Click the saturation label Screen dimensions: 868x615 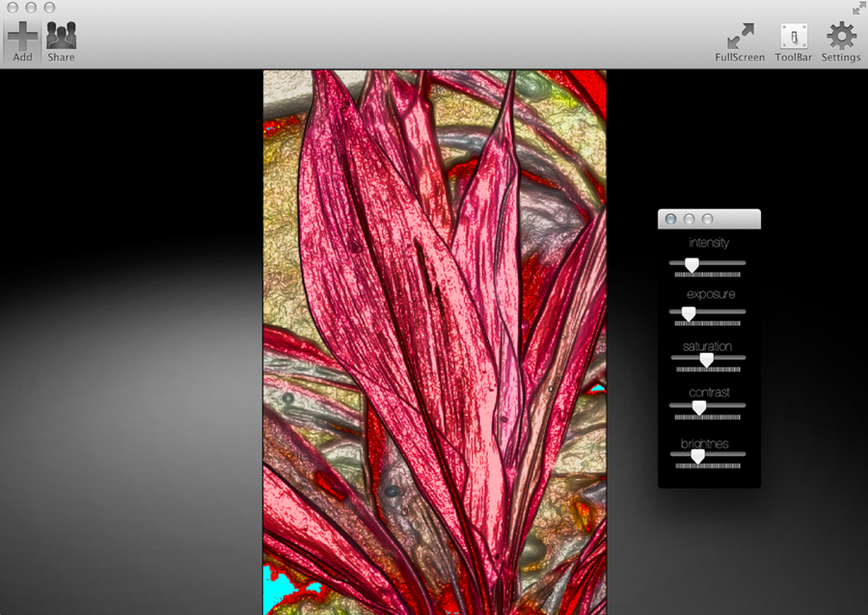tap(708, 346)
